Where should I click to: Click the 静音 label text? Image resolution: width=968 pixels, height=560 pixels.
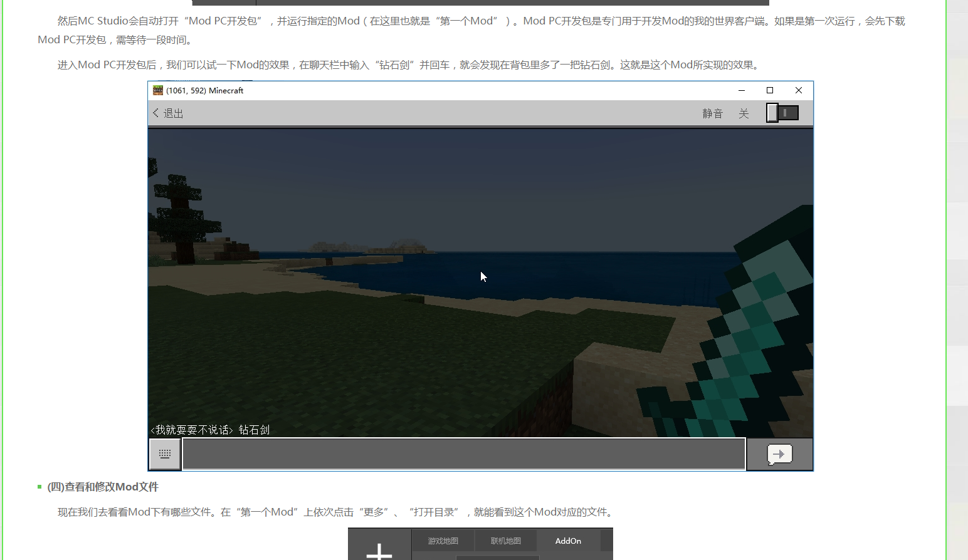click(x=713, y=113)
